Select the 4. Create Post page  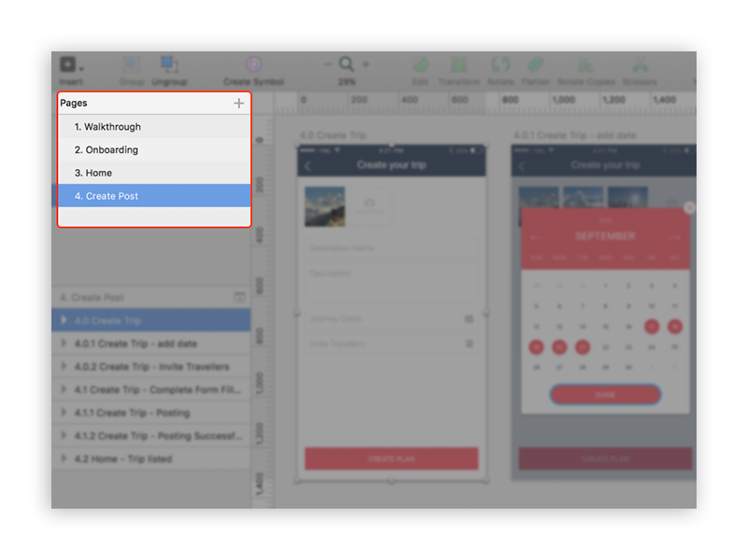pyautogui.click(x=154, y=196)
